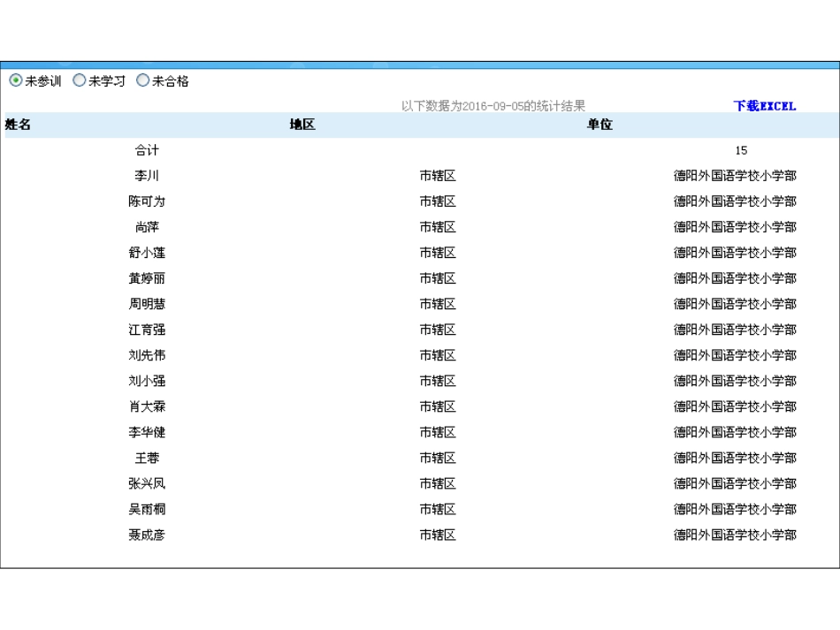Click the 2016-09-05 statistics date notice

pyautogui.click(x=493, y=106)
